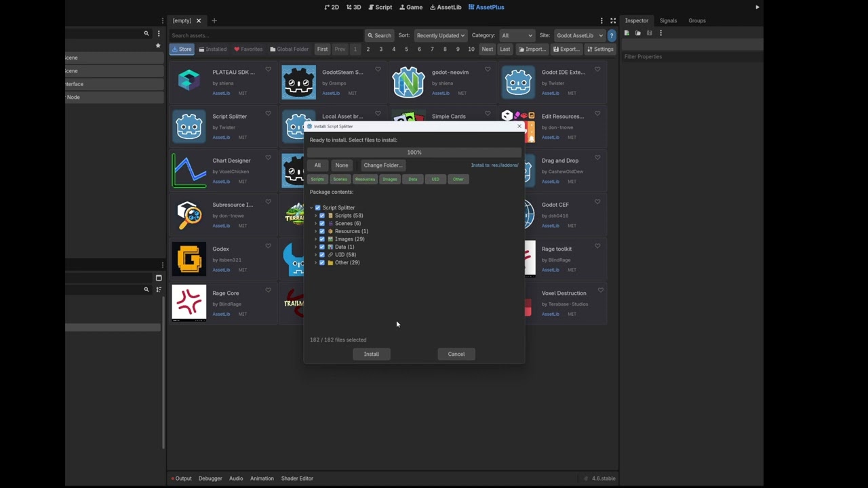Jump to the Last page
Image resolution: width=868 pixels, height=488 pixels.
[x=505, y=49]
